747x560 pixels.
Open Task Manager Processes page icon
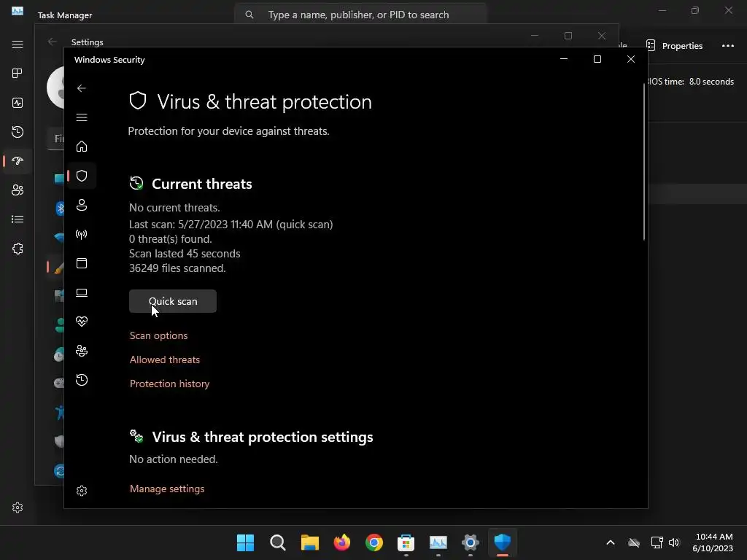click(18, 74)
